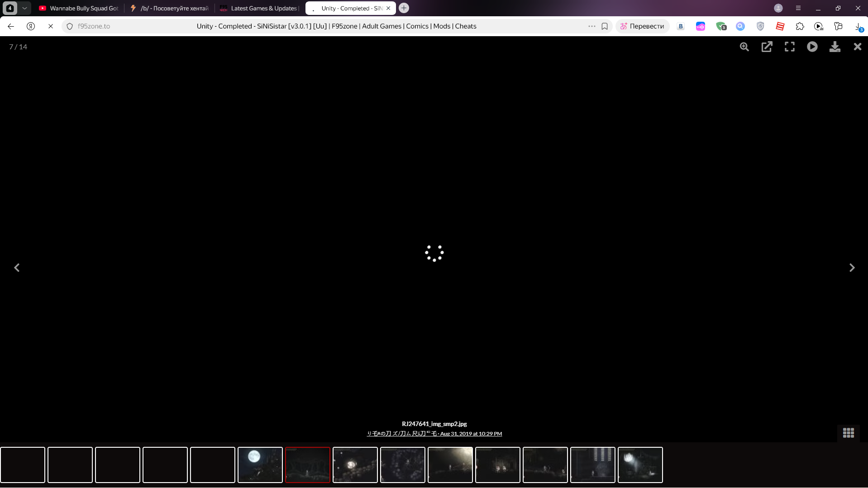Open image in new window
Screen dimensions: 868x488
point(767,47)
